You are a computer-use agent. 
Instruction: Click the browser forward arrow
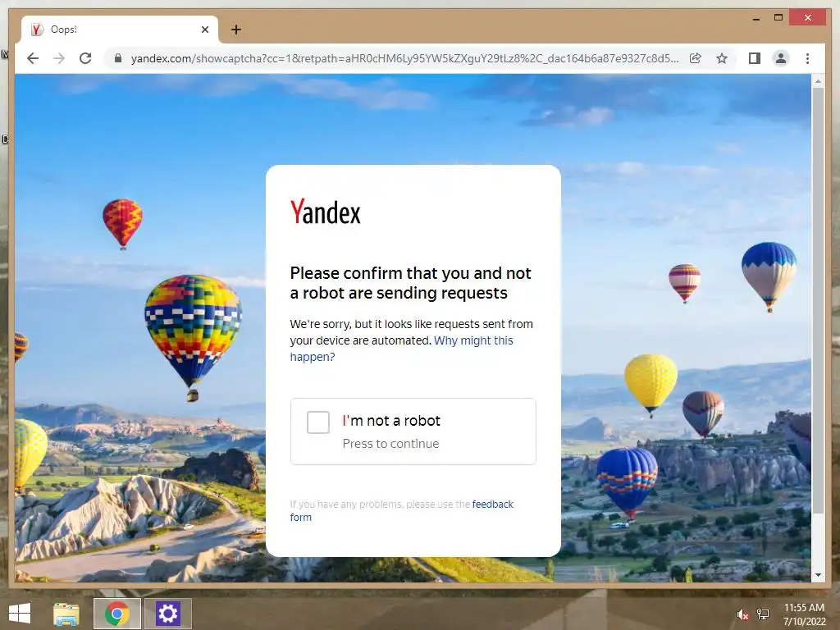point(59,58)
